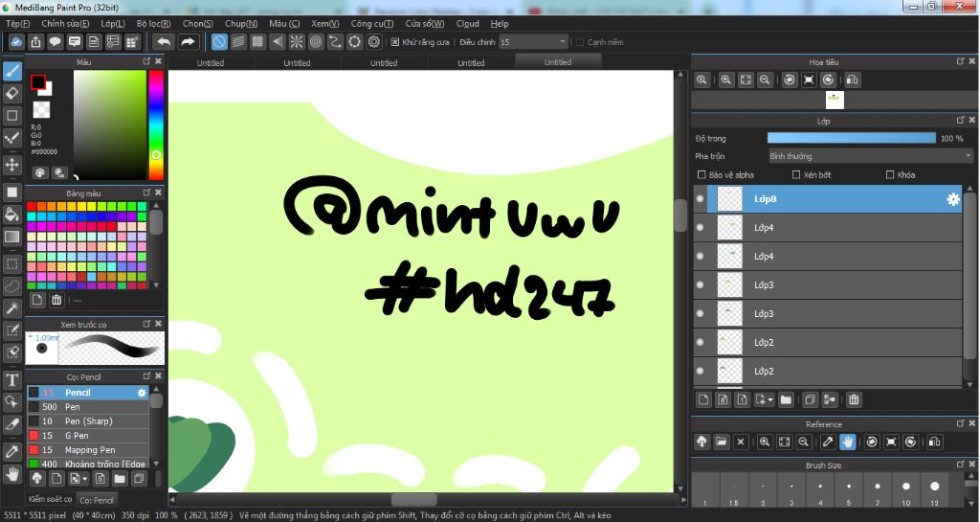The image size is (980, 522).
Task: Enable the parallel lines snap guide
Action: pyautogui.click(x=238, y=42)
